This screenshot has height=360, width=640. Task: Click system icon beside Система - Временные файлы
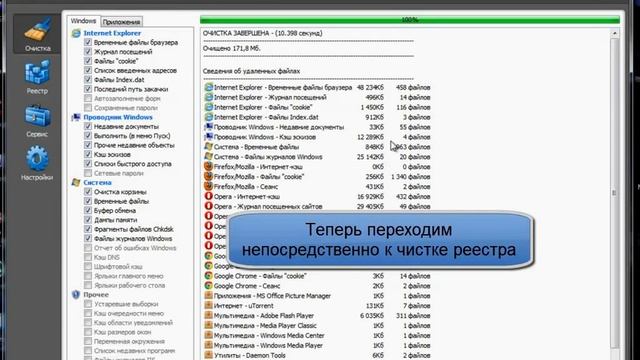click(x=209, y=147)
